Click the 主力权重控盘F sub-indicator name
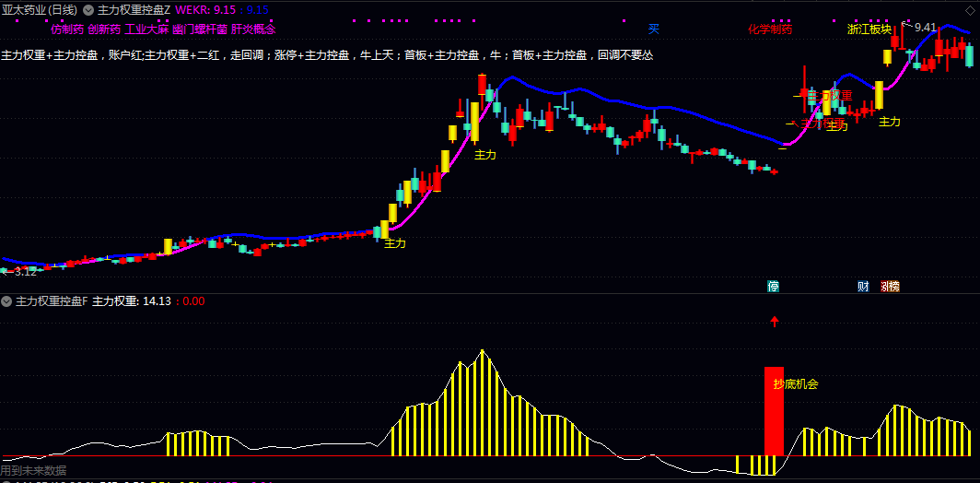 tap(52, 301)
